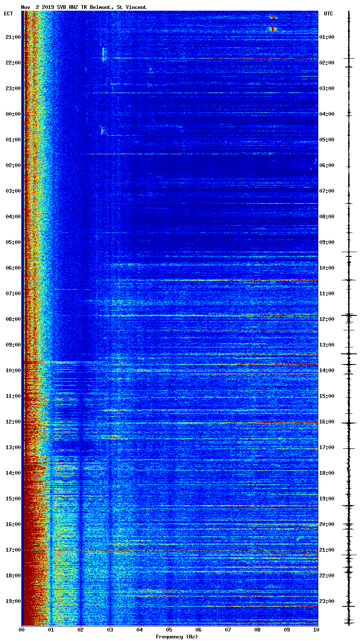Select the 16:00 label on ECT axis
Viewport: 364px width, 641px height.
13,524
